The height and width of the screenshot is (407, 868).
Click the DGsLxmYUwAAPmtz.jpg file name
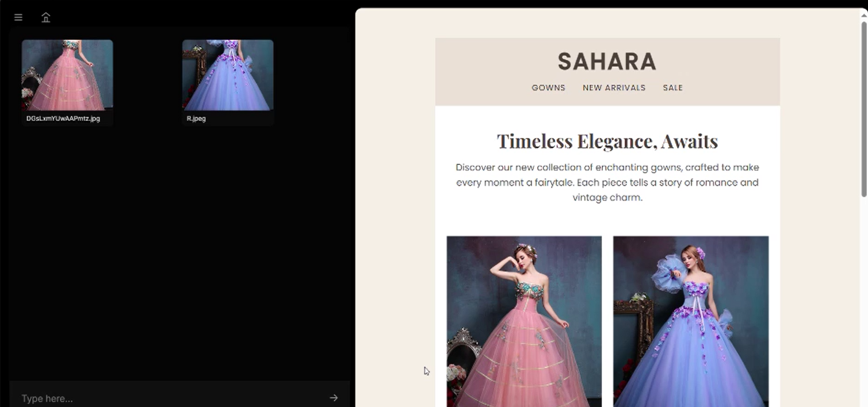[63, 118]
